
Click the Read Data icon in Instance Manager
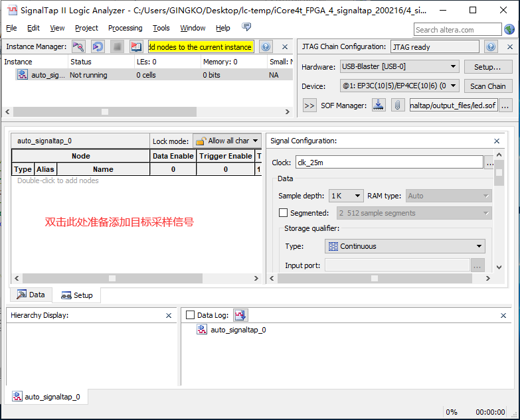click(x=136, y=47)
